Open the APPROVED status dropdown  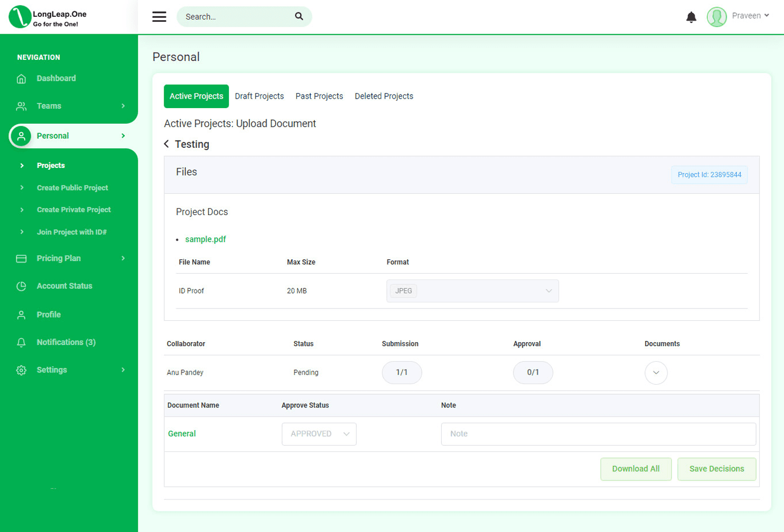point(319,434)
